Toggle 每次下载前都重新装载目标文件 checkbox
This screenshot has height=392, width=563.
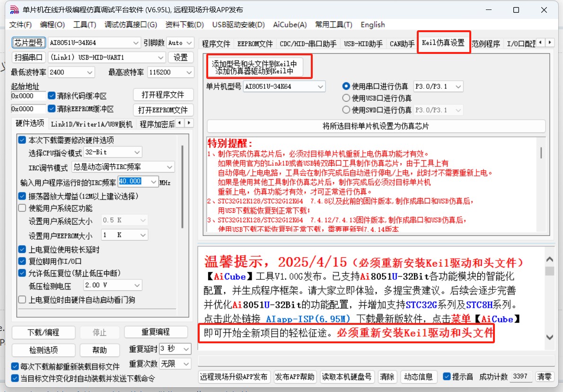[15, 366]
